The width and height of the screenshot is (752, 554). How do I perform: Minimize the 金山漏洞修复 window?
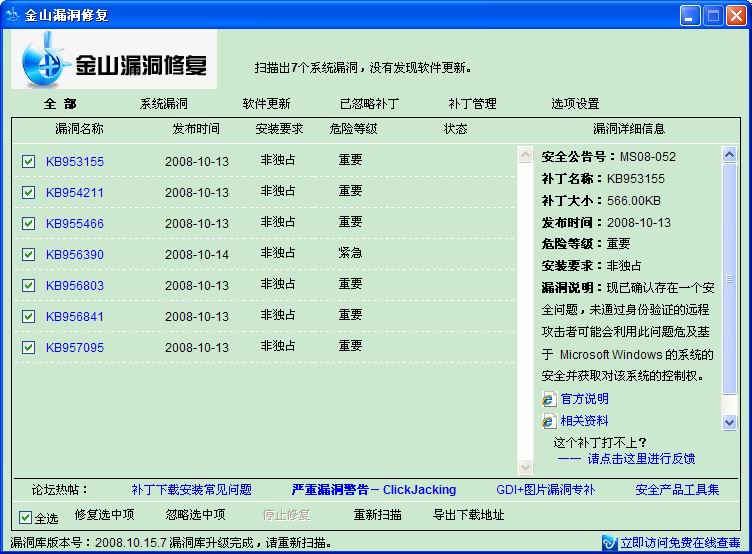coord(690,16)
